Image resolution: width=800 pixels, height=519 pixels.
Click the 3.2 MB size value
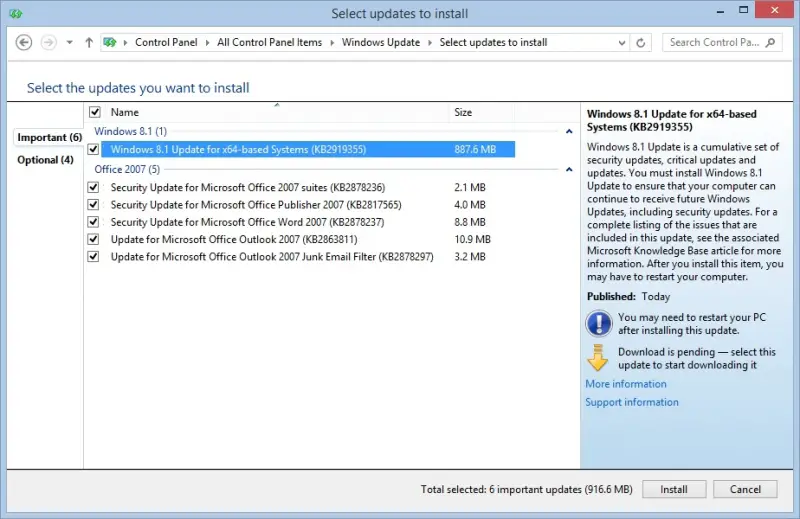click(470, 257)
